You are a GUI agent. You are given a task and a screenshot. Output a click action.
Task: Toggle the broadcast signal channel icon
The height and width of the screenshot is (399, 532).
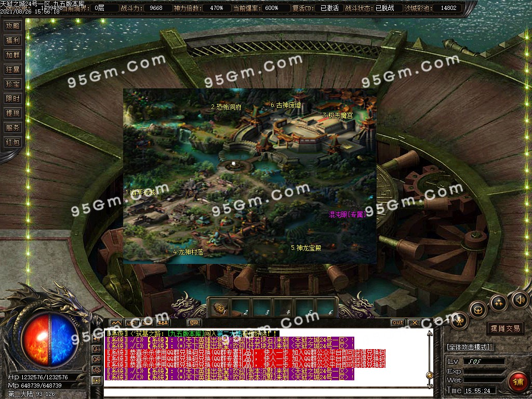point(97,380)
